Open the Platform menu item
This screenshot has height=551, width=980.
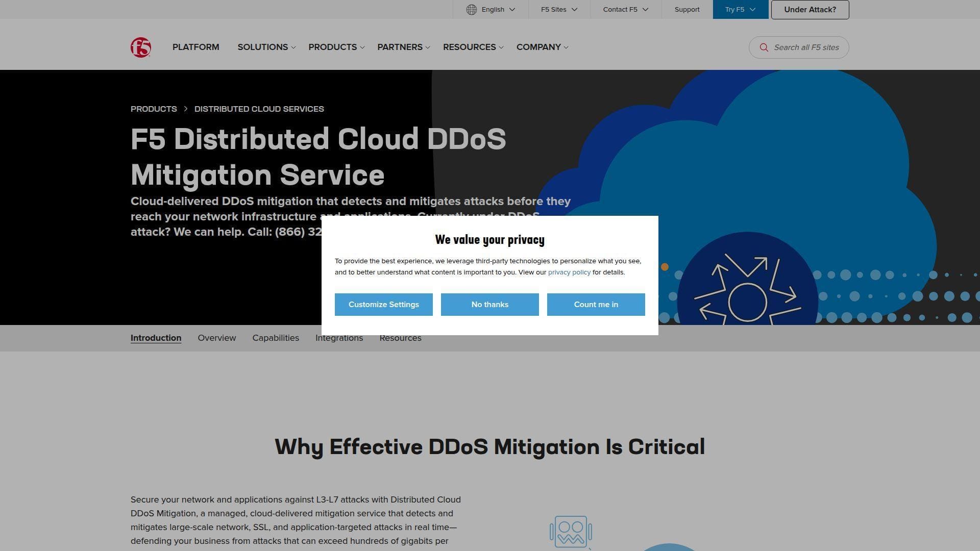pos(196,47)
